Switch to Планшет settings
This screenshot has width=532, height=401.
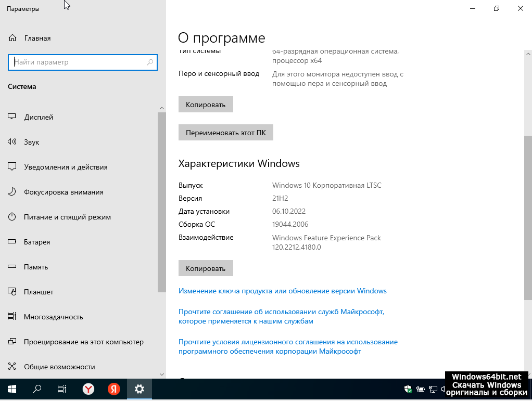pyautogui.click(x=39, y=292)
